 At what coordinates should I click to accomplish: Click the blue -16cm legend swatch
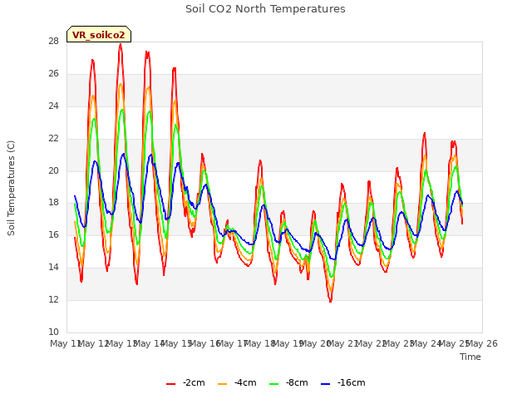[325, 384]
